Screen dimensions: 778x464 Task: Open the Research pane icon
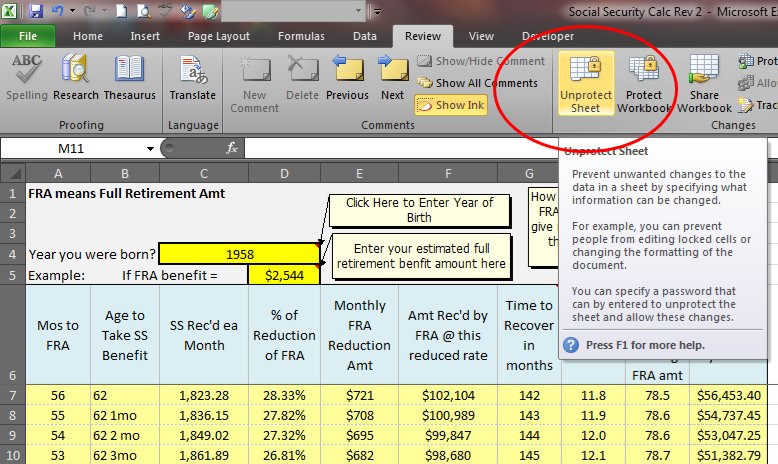(x=76, y=77)
